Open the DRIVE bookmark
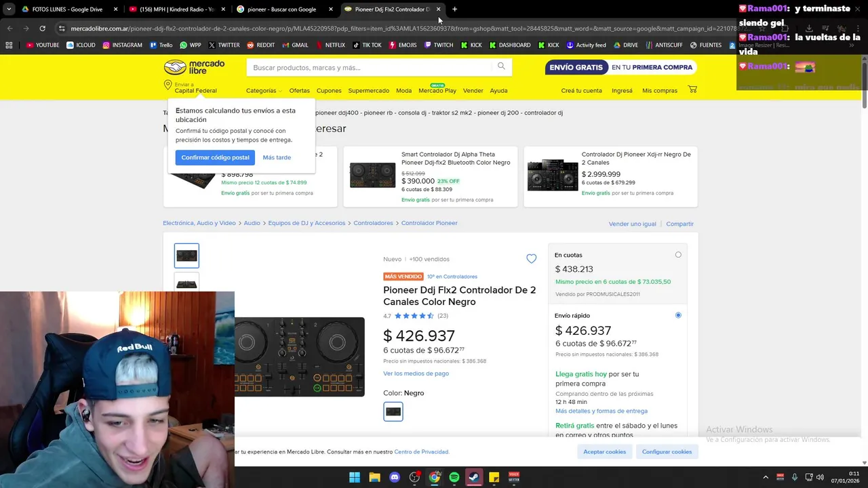 [x=625, y=45]
